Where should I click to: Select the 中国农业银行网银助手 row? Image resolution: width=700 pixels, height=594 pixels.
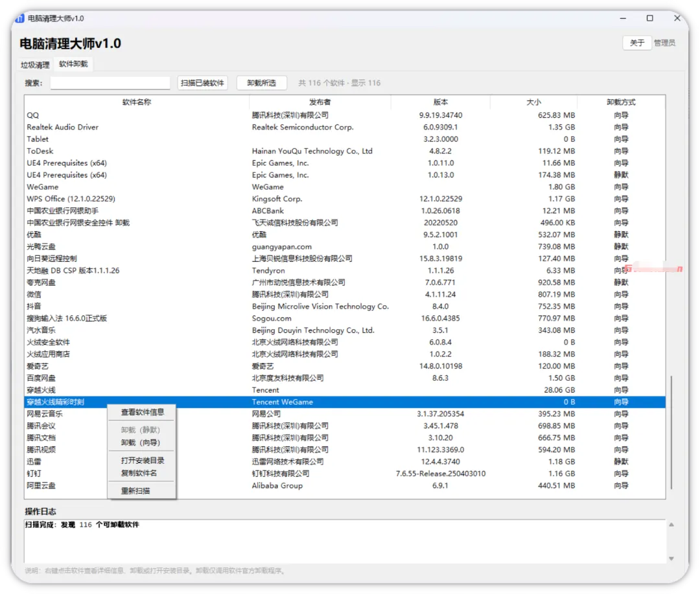coord(345,211)
